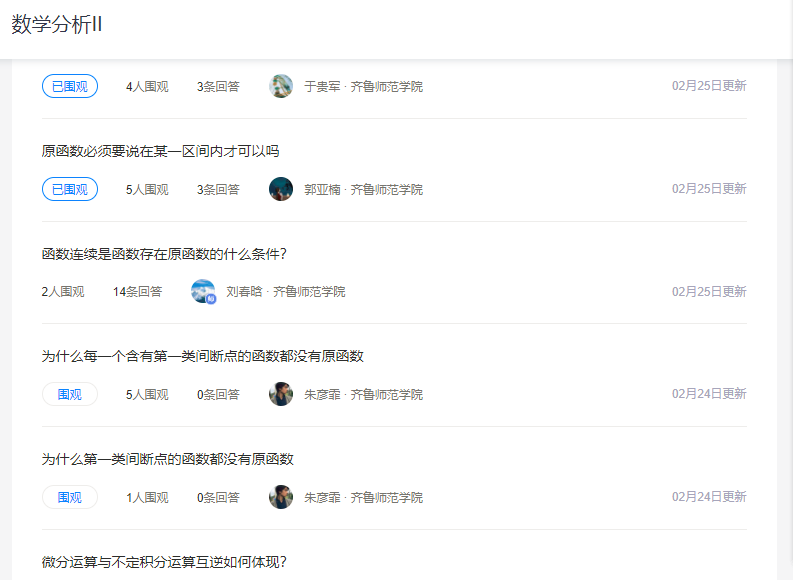Click 2人围观 count on 刘春晗's question
This screenshot has width=793, height=580.
tap(63, 292)
